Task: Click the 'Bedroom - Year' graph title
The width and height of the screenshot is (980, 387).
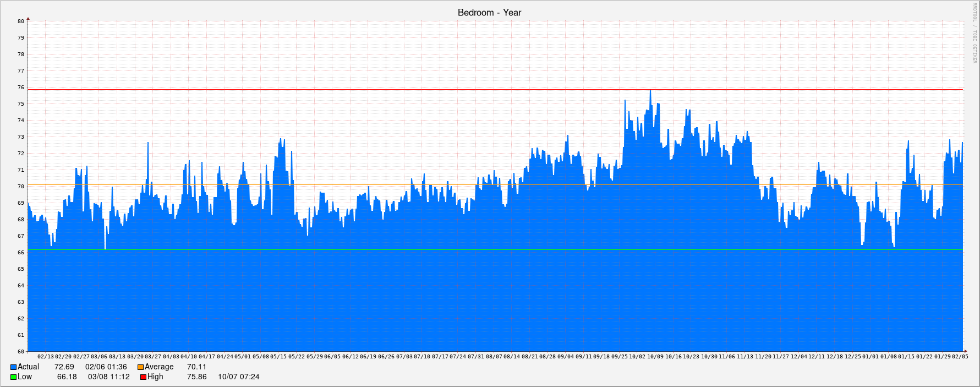Action: point(489,13)
